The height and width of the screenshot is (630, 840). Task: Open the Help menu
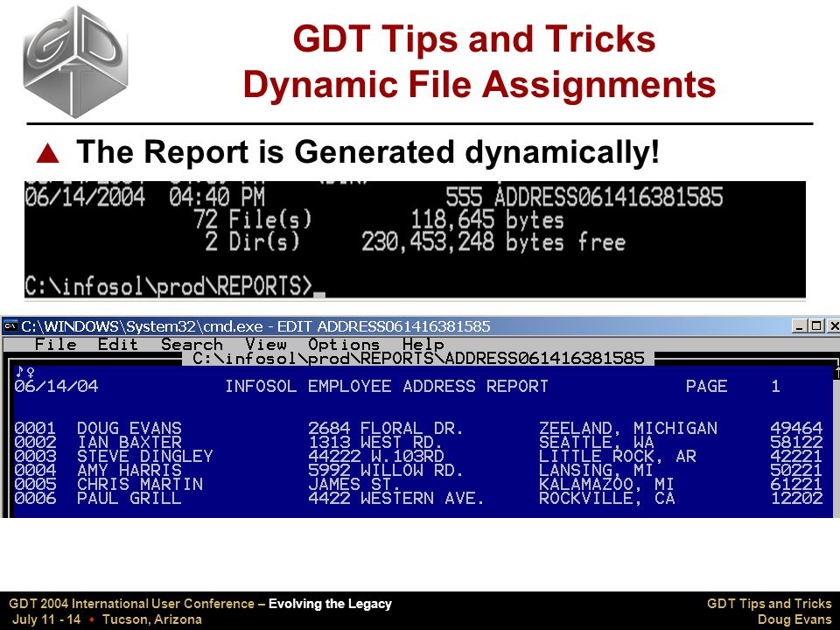(x=423, y=344)
